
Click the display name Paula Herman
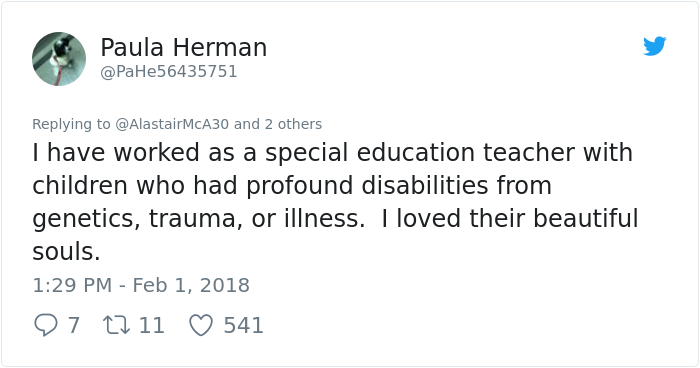[183, 47]
